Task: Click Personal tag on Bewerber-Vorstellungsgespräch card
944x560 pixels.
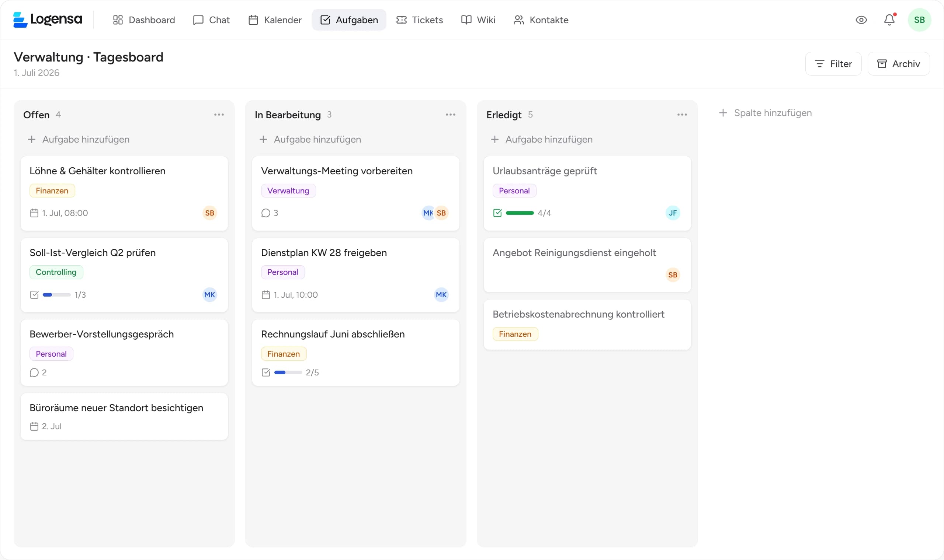Action: (x=51, y=354)
